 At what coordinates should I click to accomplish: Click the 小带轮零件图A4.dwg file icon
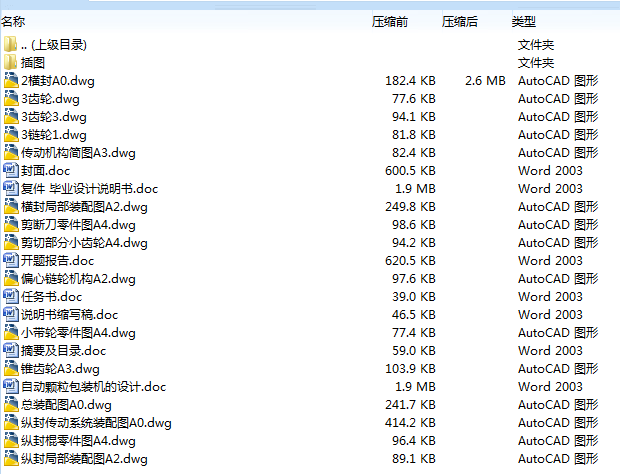click(x=11, y=332)
